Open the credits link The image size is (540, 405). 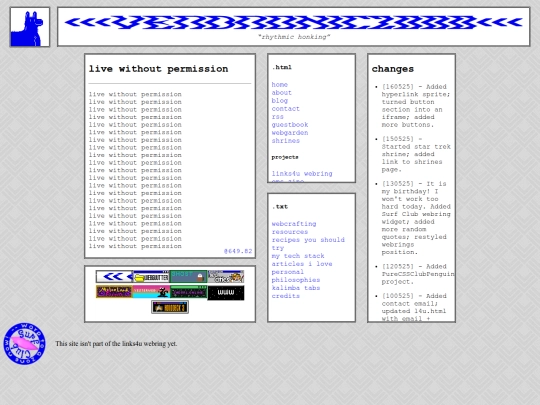click(285, 296)
